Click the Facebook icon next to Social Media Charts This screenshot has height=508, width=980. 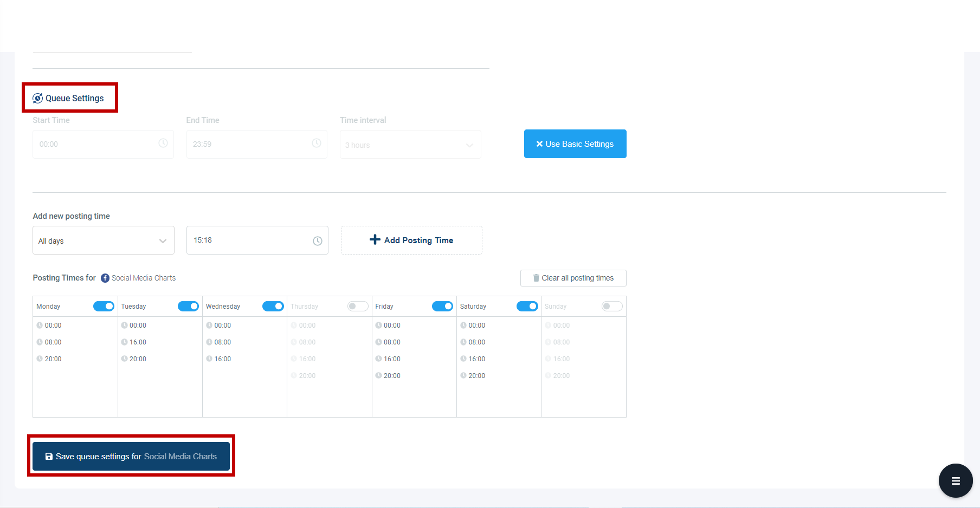pos(104,278)
